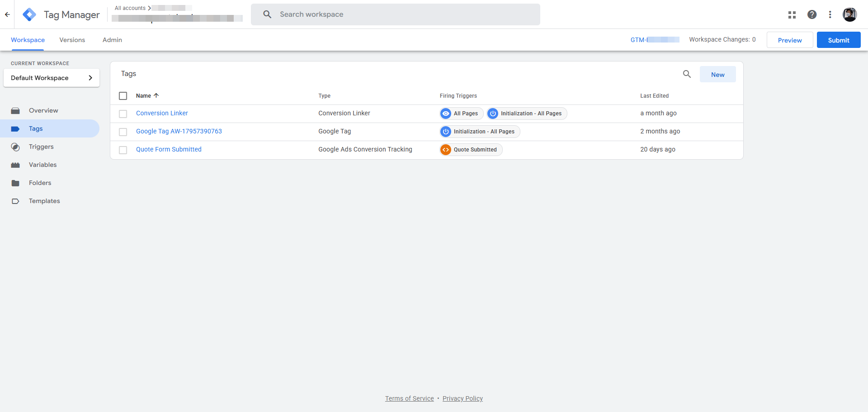Click the GTM container ID link
This screenshot has height=412, width=868.
pyautogui.click(x=655, y=40)
